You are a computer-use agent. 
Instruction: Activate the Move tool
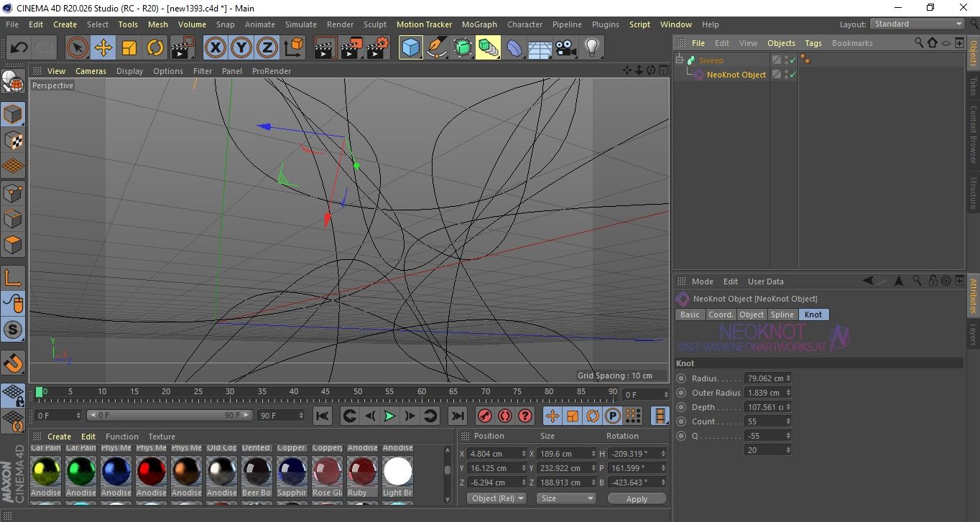[x=103, y=48]
